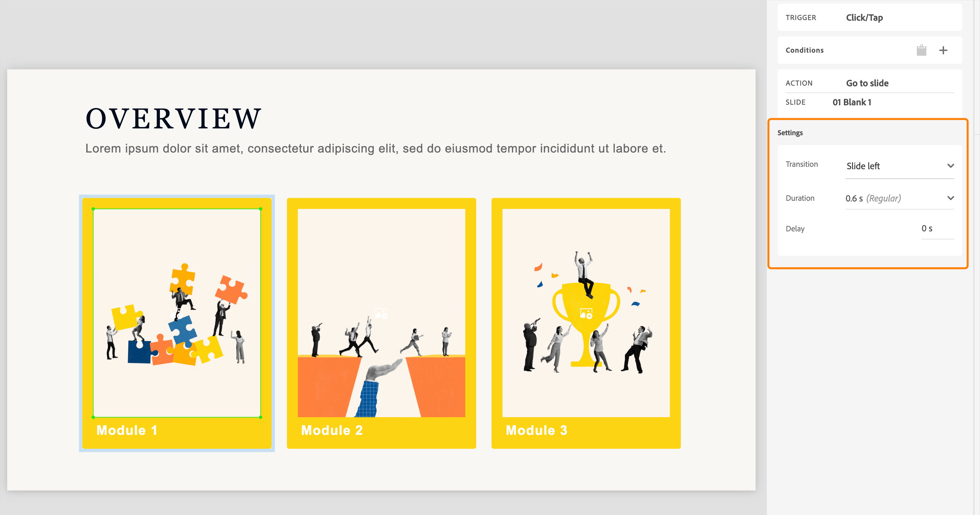The height and width of the screenshot is (515, 980).
Task: Select the Module 2 label text
Action: point(332,430)
